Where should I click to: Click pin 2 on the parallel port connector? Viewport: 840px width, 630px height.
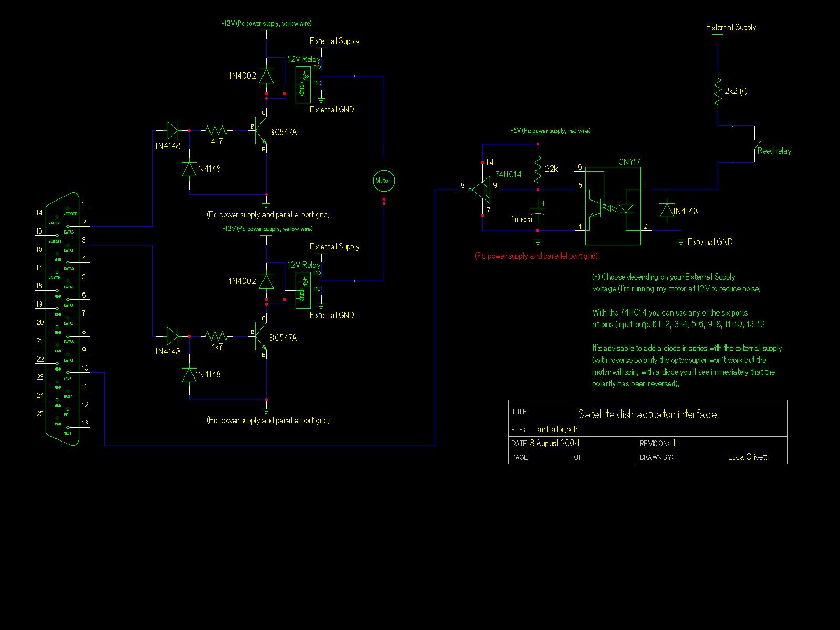(x=84, y=223)
